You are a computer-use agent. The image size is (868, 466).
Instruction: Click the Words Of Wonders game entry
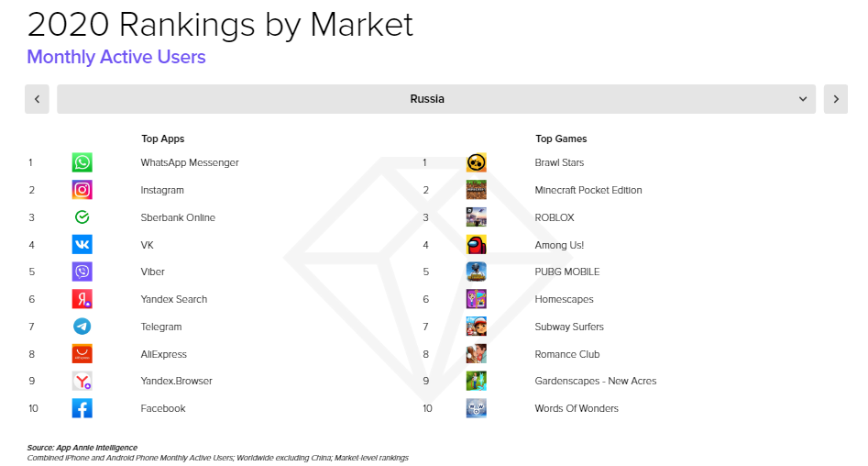tap(577, 408)
